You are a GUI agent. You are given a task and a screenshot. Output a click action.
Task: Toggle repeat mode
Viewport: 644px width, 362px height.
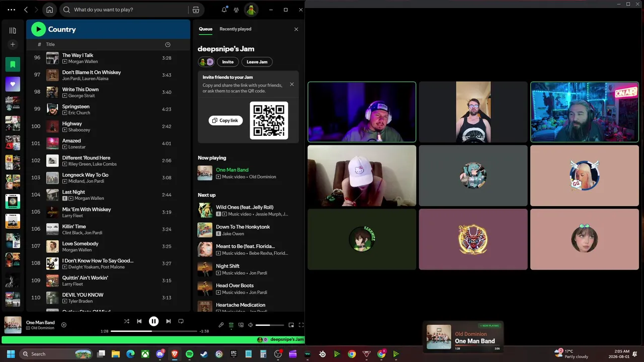[x=181, y=321]
